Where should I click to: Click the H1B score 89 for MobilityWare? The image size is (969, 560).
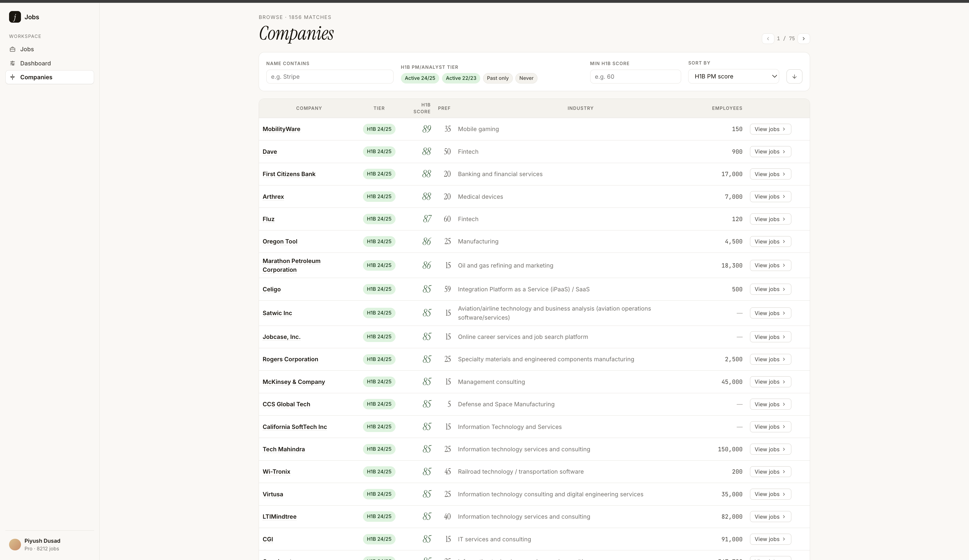pos(426,129)
